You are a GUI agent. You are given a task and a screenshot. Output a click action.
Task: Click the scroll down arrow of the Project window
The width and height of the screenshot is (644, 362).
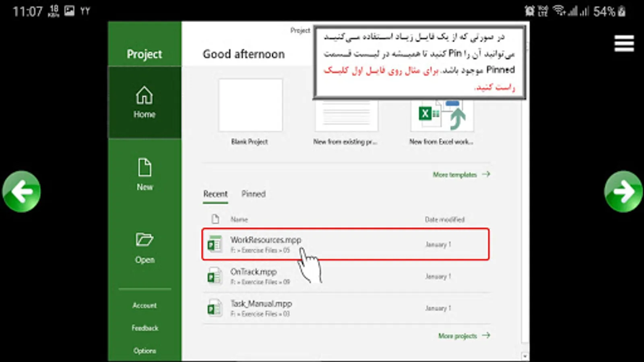[x=525, y=356]
